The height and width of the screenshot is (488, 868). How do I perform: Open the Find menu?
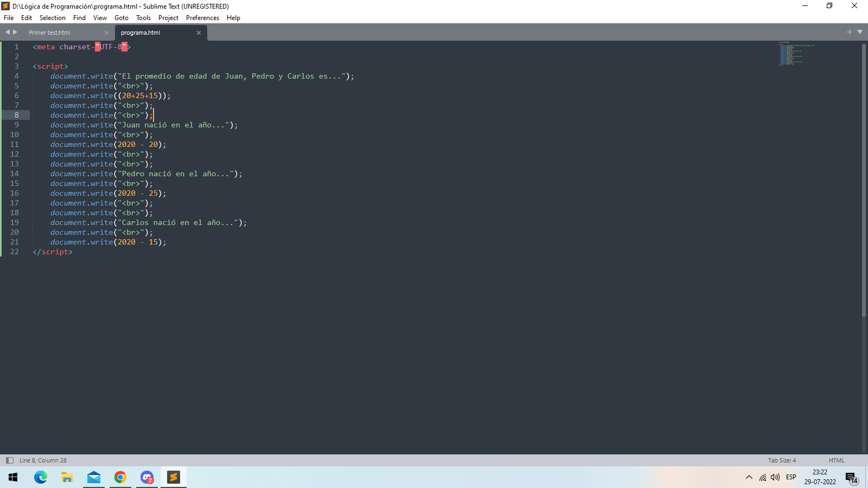[x=79, y=18]
